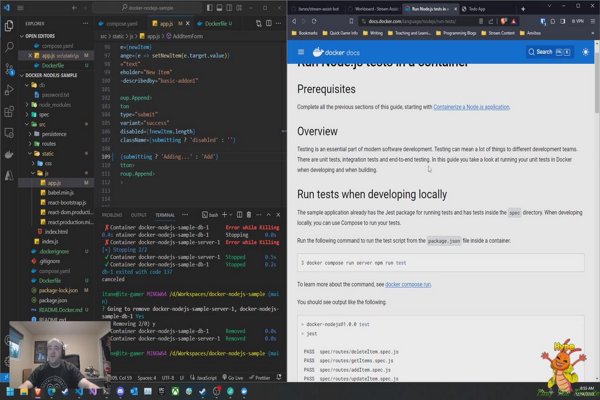This screenshot has height=400, width=600.
Task: Open the terminal launch profile dropdown arrow
Action: 230,215
